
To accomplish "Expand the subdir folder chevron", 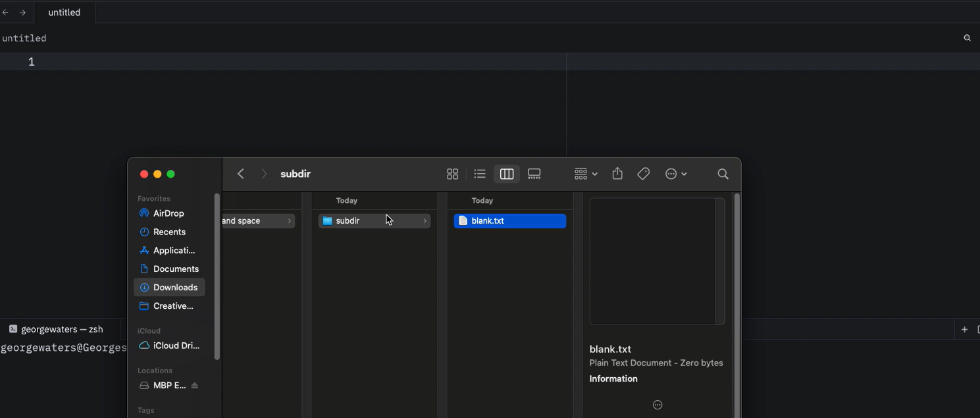I will point(425,221).
